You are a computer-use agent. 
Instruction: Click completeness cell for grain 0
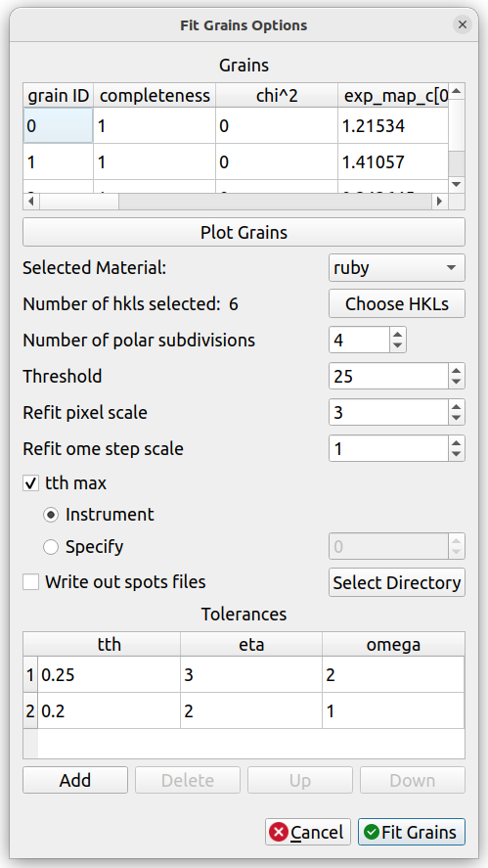tap(155, 125)
